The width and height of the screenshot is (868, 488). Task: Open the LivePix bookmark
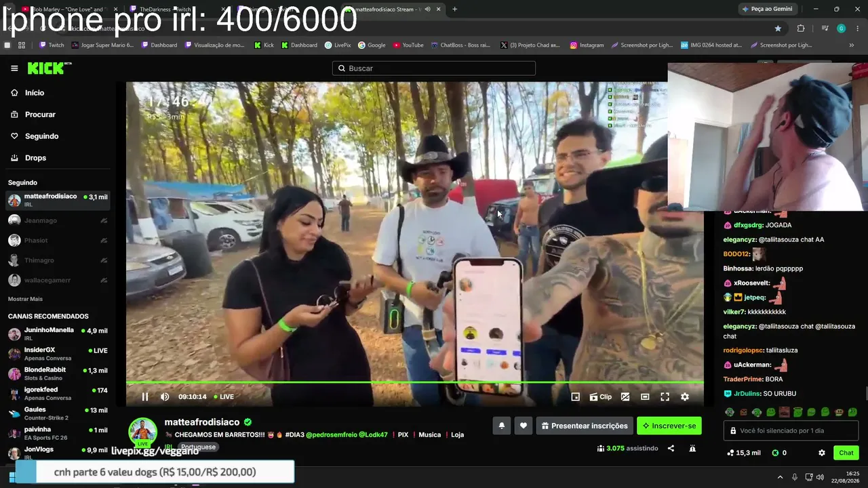click(338, 45)
